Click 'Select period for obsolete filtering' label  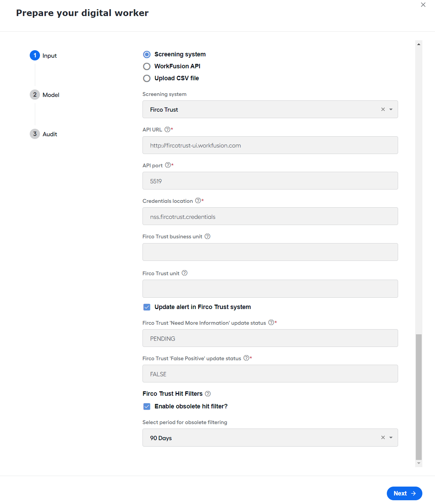click(185, 422)
